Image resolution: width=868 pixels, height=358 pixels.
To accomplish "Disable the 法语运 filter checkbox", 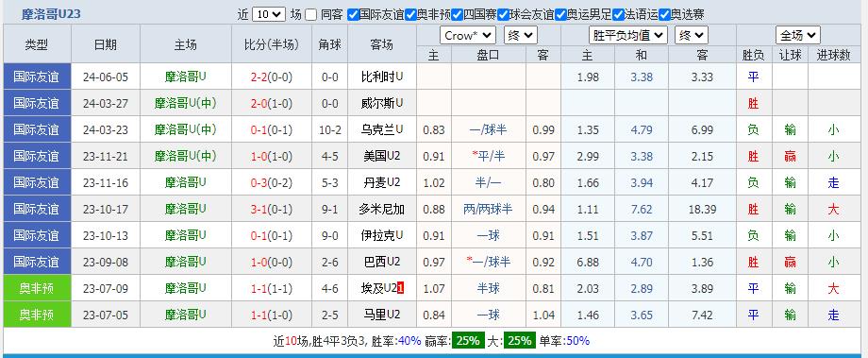I will click(619, 14).
